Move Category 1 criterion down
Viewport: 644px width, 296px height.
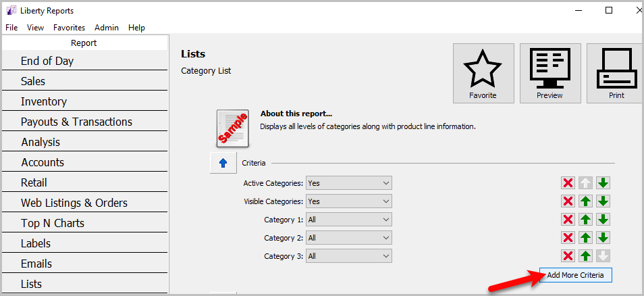[x=603, y=220]
